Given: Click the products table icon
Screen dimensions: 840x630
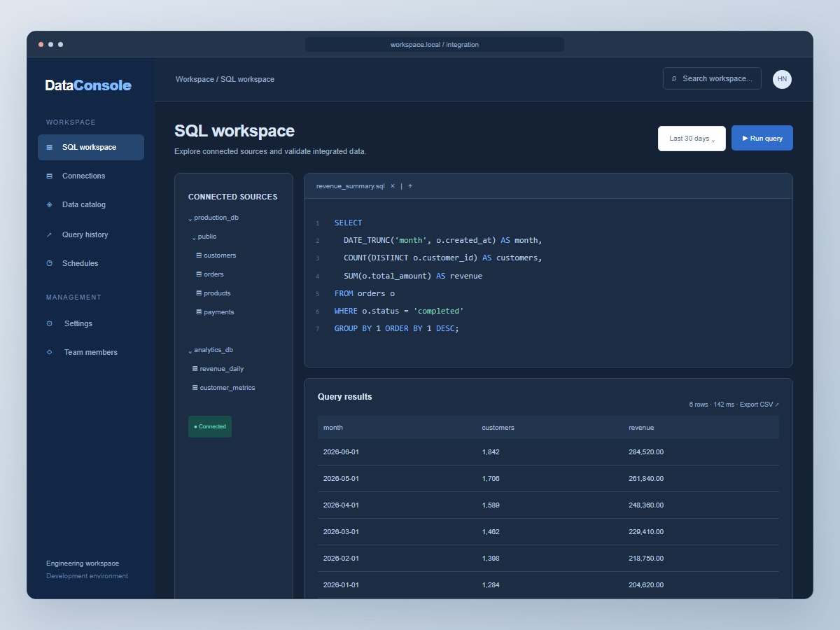Looking at the screenshot, I should [x=199, y=293].
